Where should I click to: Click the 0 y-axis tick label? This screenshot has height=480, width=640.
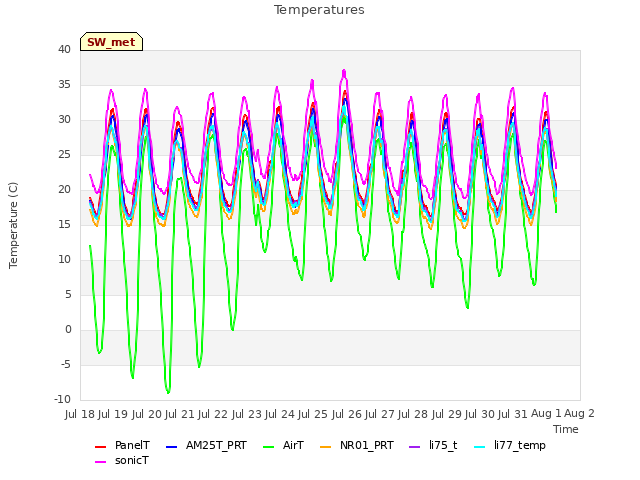pos(68,330)
